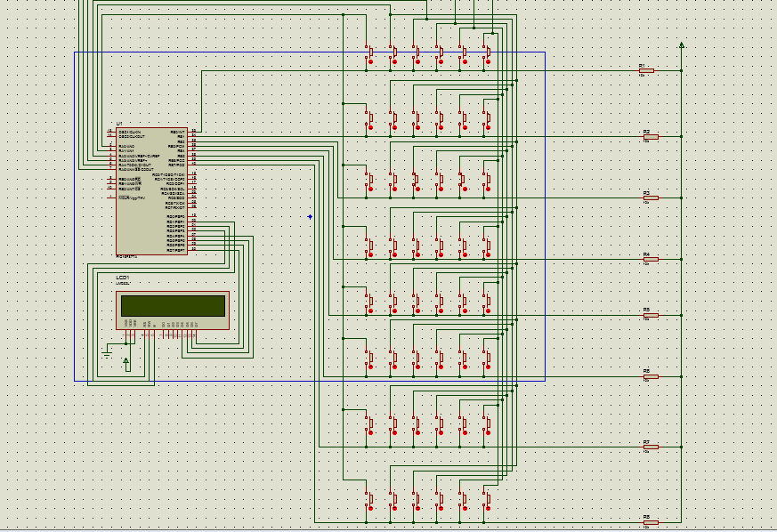This screenshot has height=532, width=777.
Task: Toggle last push button in bottom row
Action: pos(487,501)
